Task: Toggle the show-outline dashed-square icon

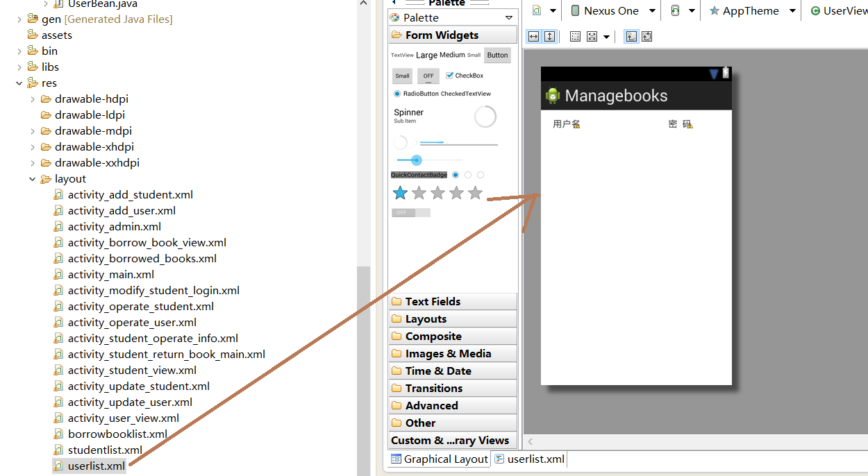Action: click(x=575, y=37)
